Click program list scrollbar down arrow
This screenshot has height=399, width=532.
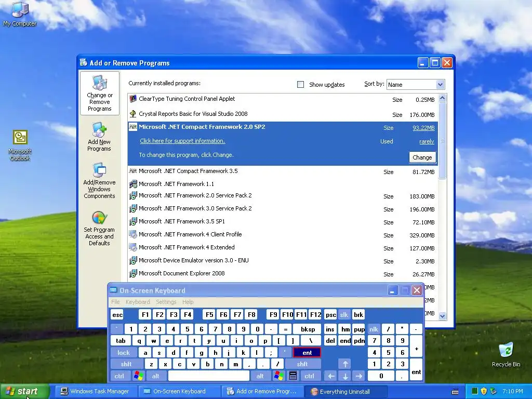442,316
